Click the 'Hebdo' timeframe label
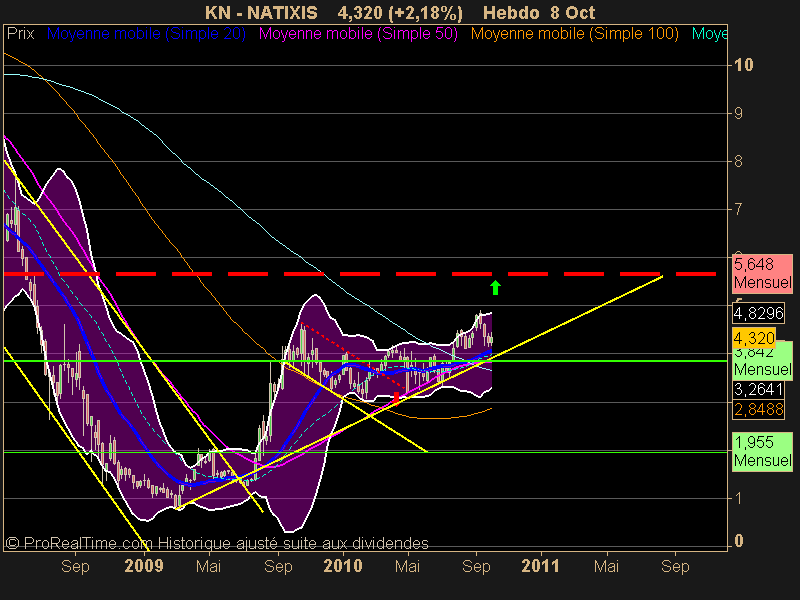 511,12
